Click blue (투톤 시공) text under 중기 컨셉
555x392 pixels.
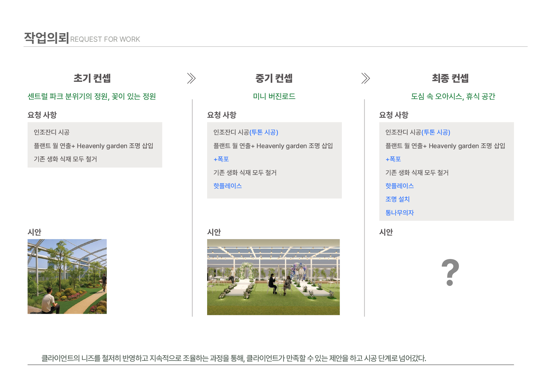[x=264, y=132]
